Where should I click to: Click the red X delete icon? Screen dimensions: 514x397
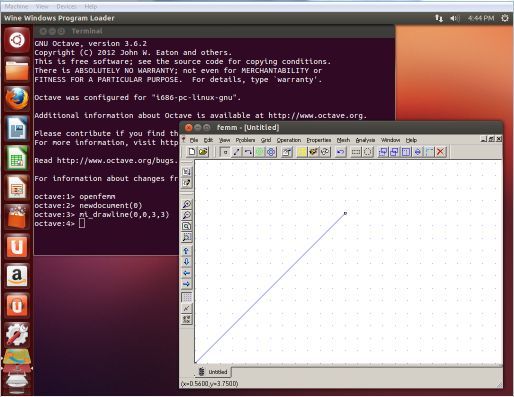440,152
